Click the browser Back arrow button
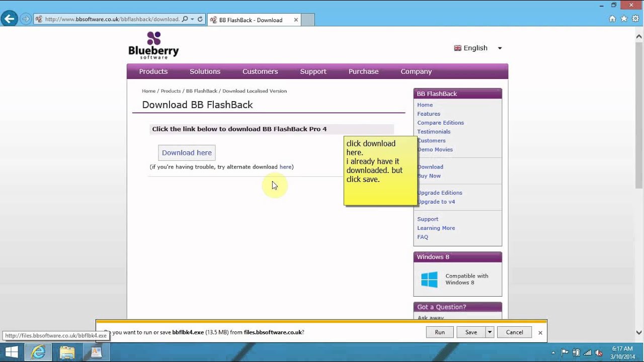This screenshot has height=362, width=644. click(x=9, y=19)
